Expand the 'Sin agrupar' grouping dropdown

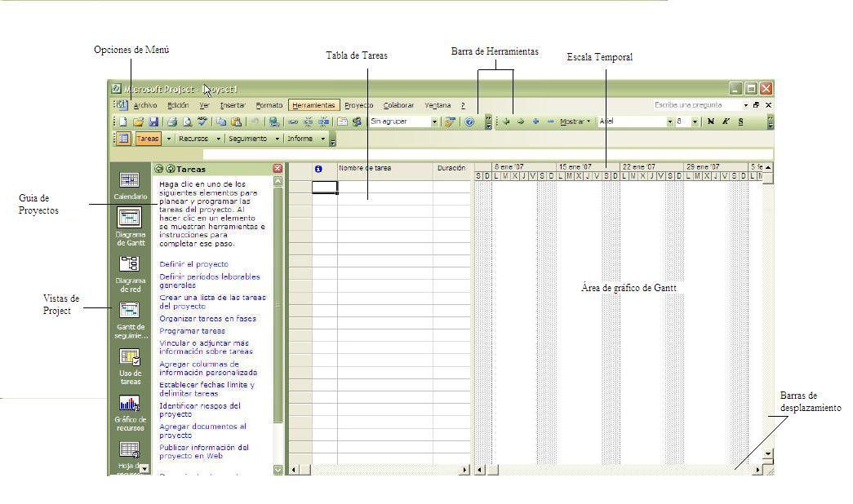coord(434,122)
